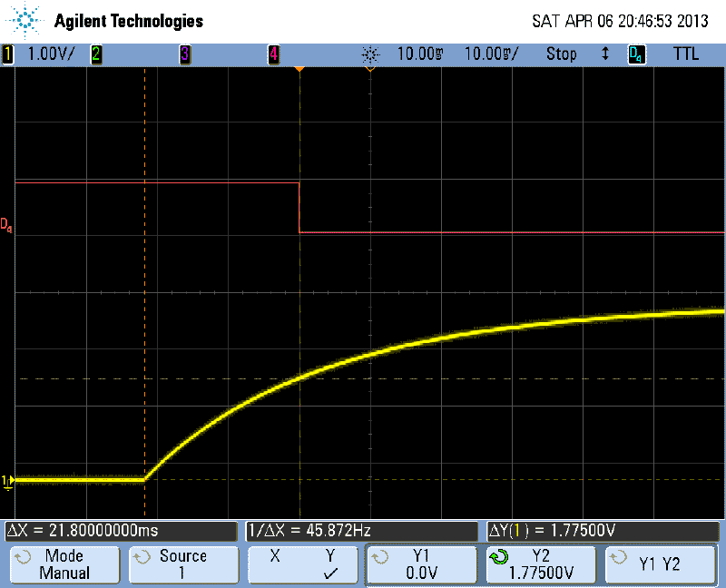
Task: Select the Y1 Y2 linked cursors softkey
Action: point(661,564)
